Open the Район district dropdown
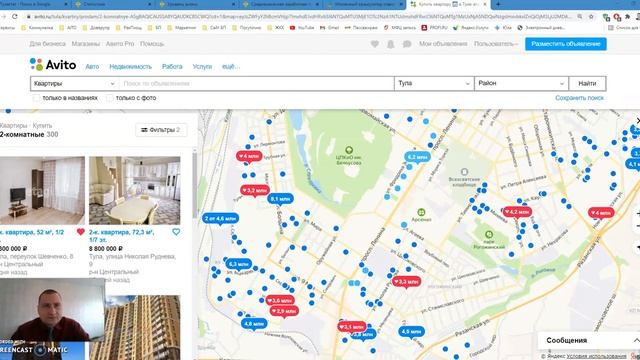The width and height of the screenshot is (640, 360). point(521,83)
